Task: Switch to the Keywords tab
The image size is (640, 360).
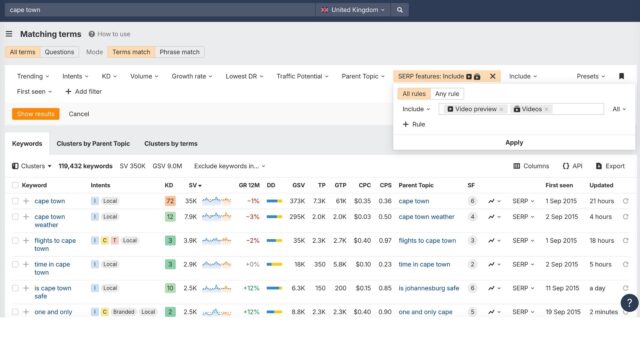Action: (x=27, y=144)
